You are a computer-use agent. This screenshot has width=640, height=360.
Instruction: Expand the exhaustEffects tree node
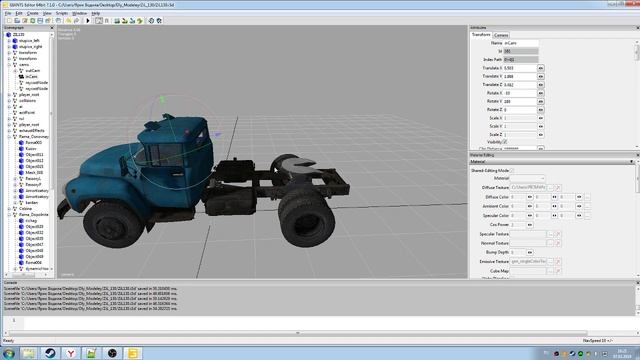click(x=9, y=131)
